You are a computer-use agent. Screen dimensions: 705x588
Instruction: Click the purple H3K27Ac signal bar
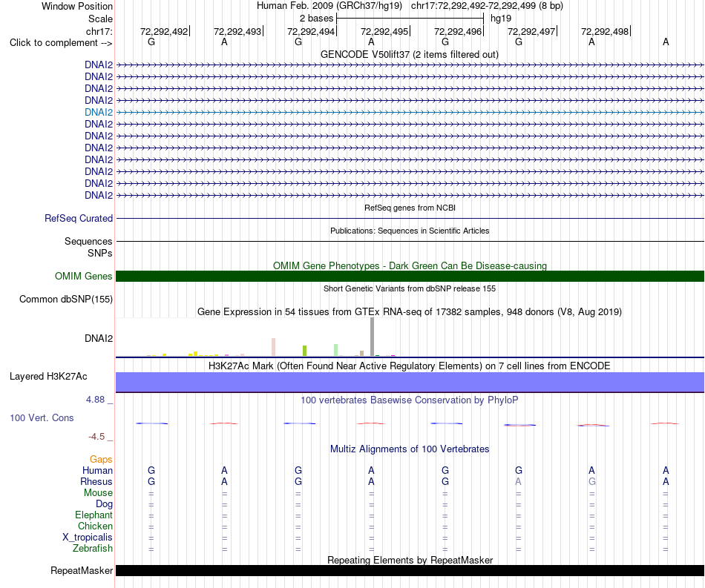click(x=410, y=382)
